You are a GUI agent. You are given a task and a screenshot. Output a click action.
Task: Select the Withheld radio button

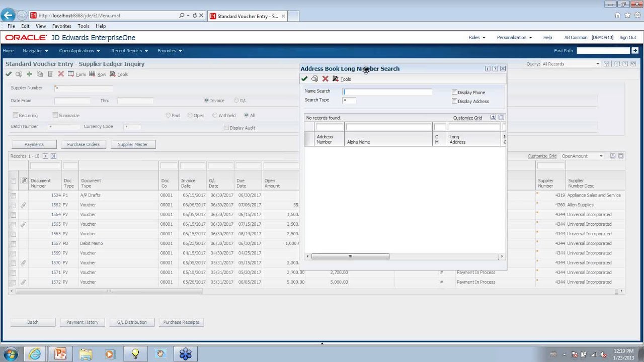pyautogui.click(x=215, y=115)
